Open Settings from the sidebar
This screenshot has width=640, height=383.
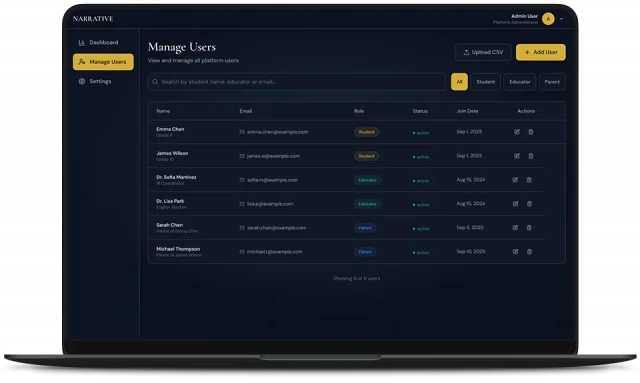103,81
